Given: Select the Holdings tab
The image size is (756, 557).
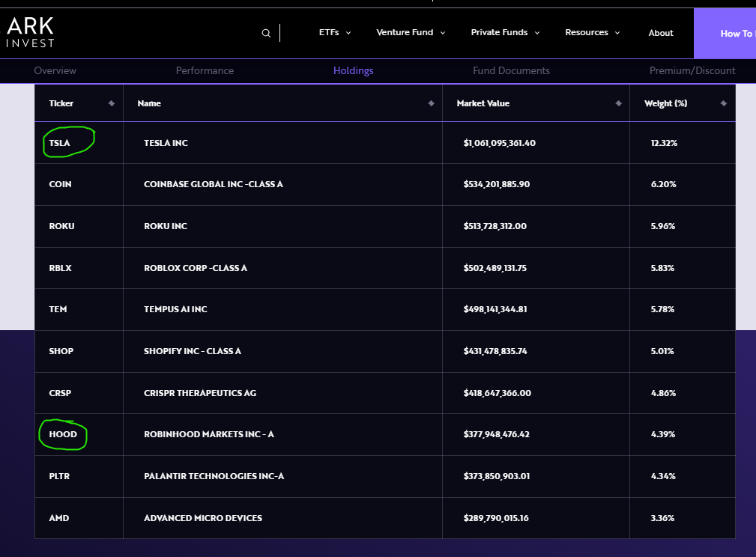Looking at the screenshot, I should point(354,71).
